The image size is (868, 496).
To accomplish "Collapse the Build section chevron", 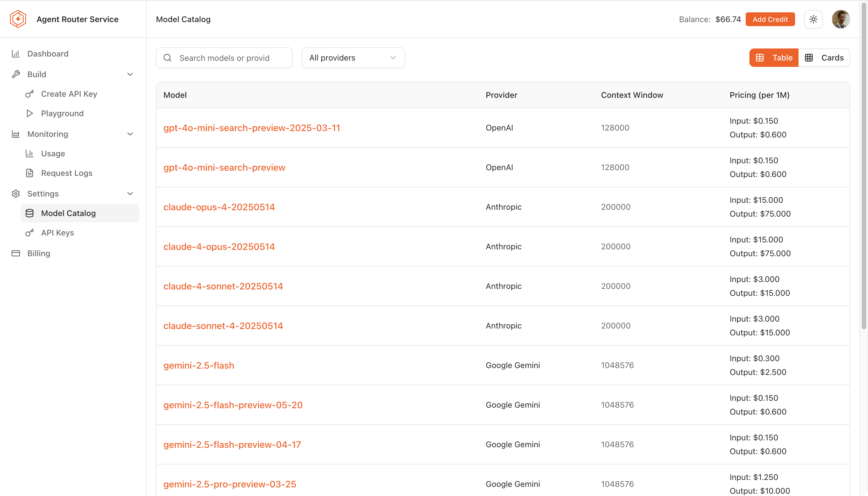I will click(x=130, y=74).
